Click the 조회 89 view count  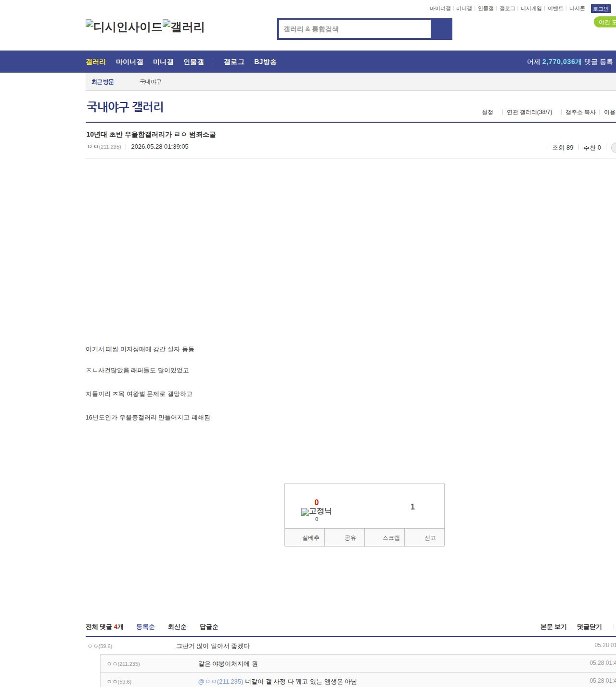click(x=563, y=148)
